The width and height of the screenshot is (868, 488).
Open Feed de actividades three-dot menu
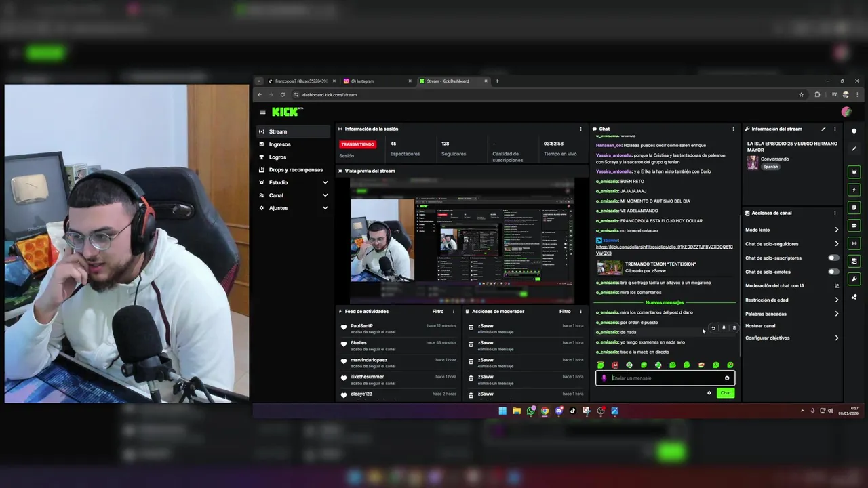pos(454,312)
